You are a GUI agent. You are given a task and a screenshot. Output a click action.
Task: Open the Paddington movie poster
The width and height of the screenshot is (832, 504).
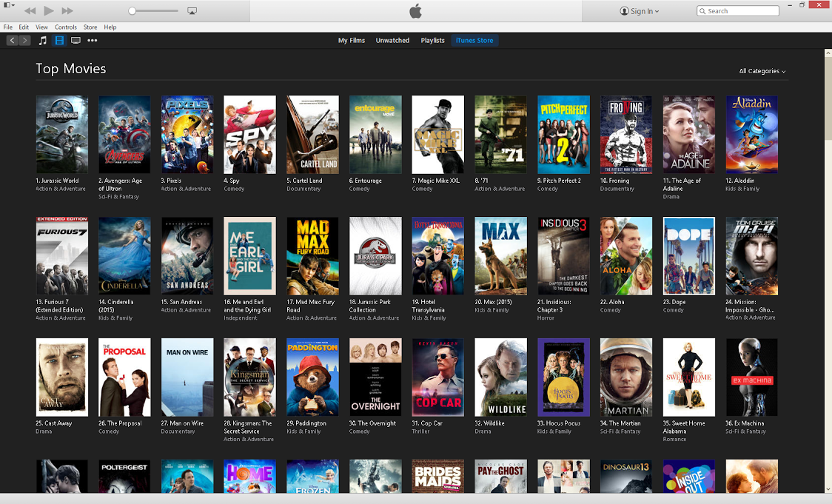click(312, 377)
